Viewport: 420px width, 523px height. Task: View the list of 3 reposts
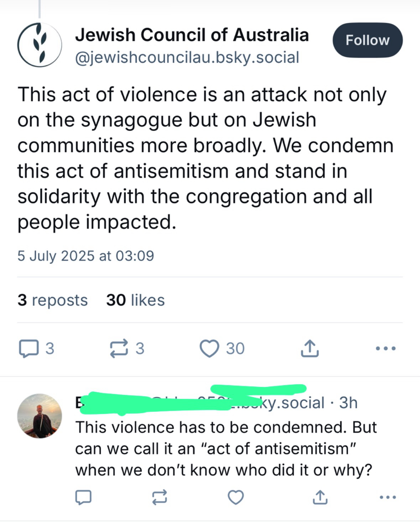pyautogui.click(x=52, y=300)
